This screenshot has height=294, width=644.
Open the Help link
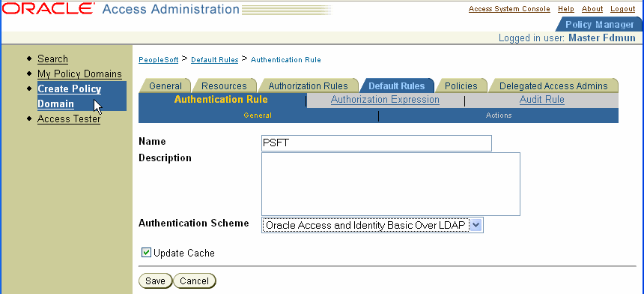566,9
